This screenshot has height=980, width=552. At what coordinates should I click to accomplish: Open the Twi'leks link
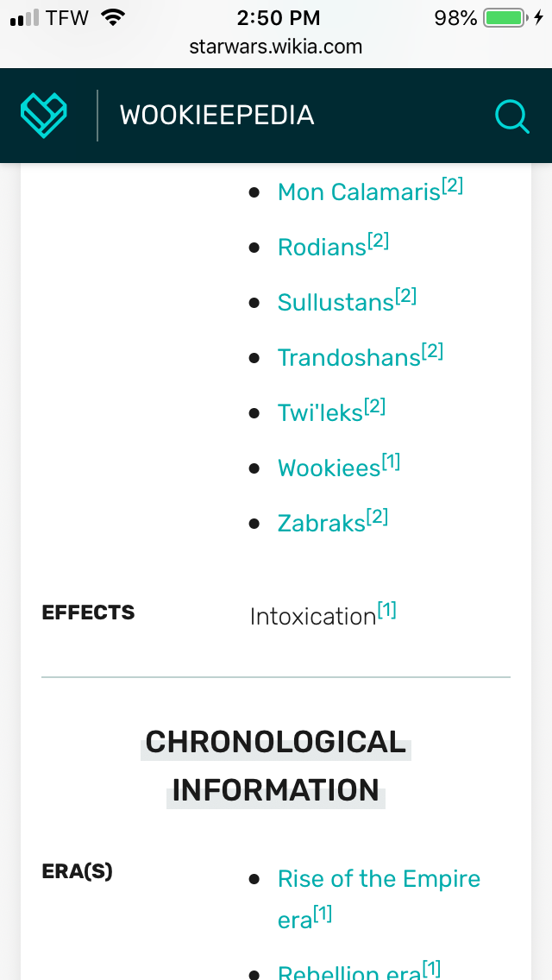click(321, 412)
